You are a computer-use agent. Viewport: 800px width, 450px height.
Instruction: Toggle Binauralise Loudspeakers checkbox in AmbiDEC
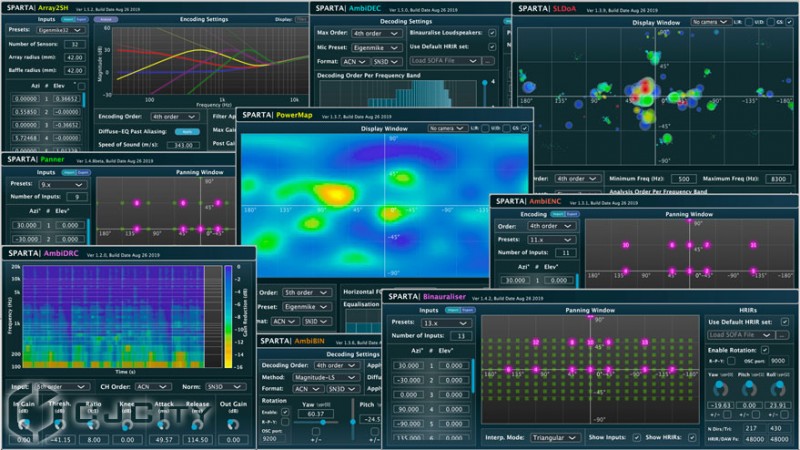tap(492, 33)
